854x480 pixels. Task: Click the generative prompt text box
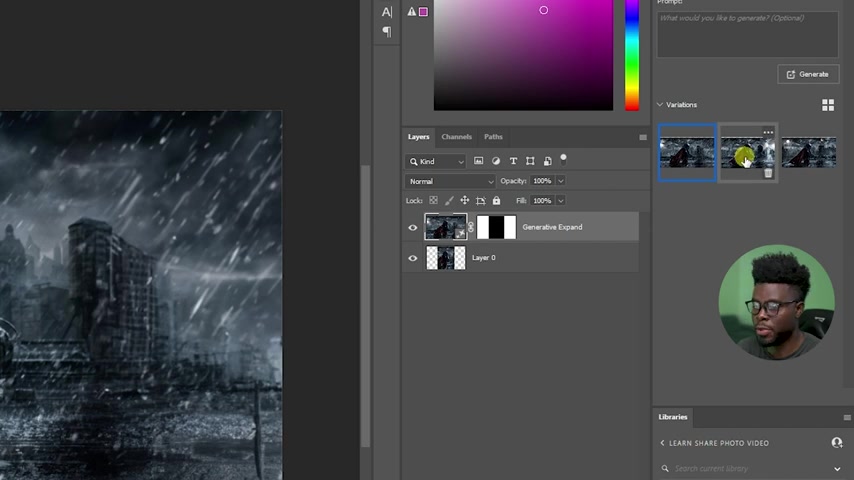[747, 34]
